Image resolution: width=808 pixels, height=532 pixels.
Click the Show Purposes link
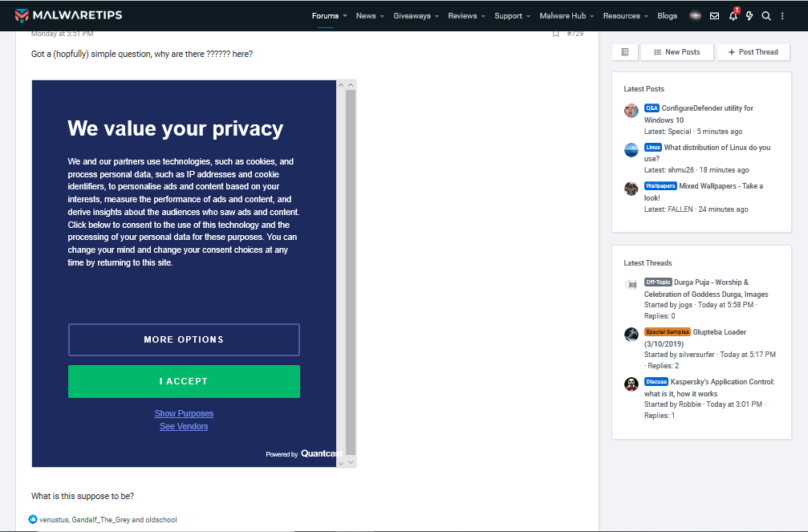point(184,413)
